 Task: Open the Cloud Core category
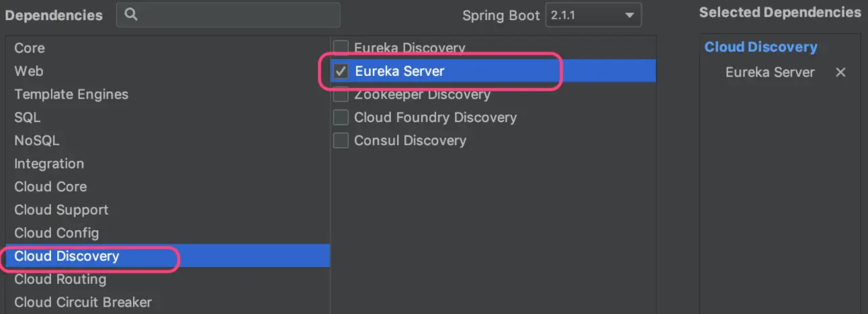point(167,187)
